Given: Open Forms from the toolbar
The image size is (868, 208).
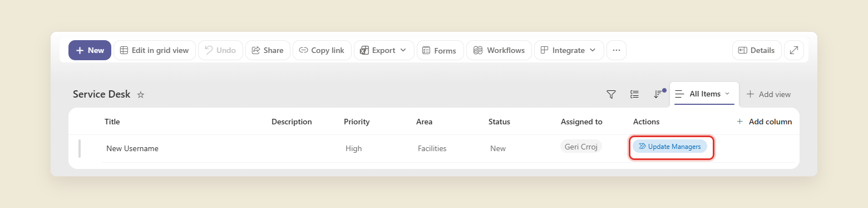Looking at the screenshot, I should pyautogui.click(x=440, y=50).
